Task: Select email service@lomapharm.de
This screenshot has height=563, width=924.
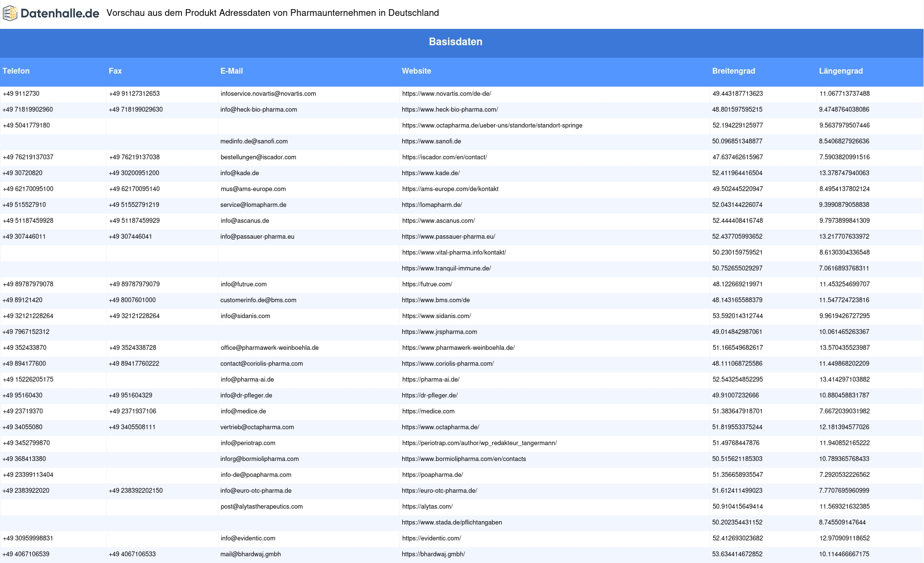Action: [x=253, y=205]
